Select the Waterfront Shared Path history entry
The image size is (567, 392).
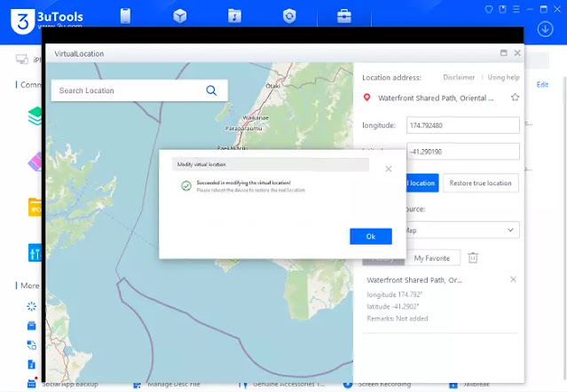(x=440, y=299)
